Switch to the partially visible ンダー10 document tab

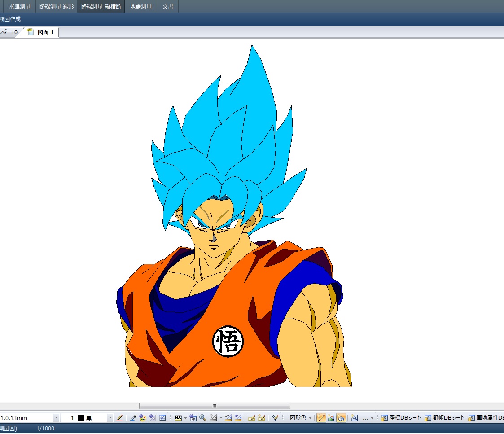pos(9,32)
